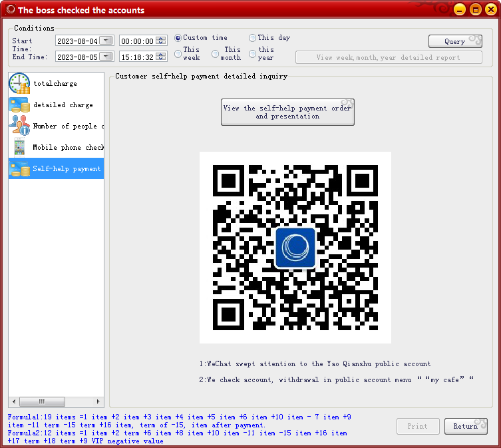Click the sidebar scrollbar left arrow

click(x=13, y=401)
